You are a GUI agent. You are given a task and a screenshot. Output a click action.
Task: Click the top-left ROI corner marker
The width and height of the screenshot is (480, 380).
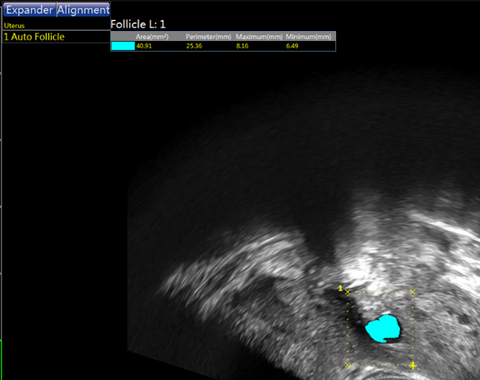pos(348,292)
